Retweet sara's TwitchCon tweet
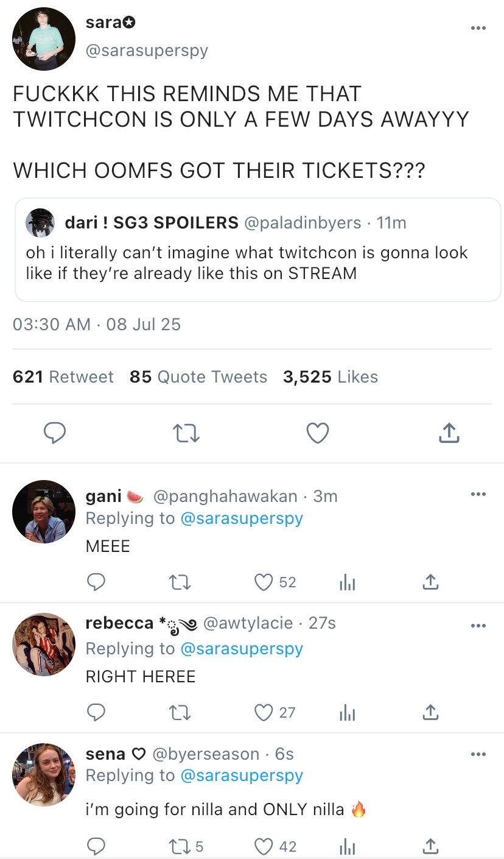This screenshot has height=859, width=504. pos(186,433)
